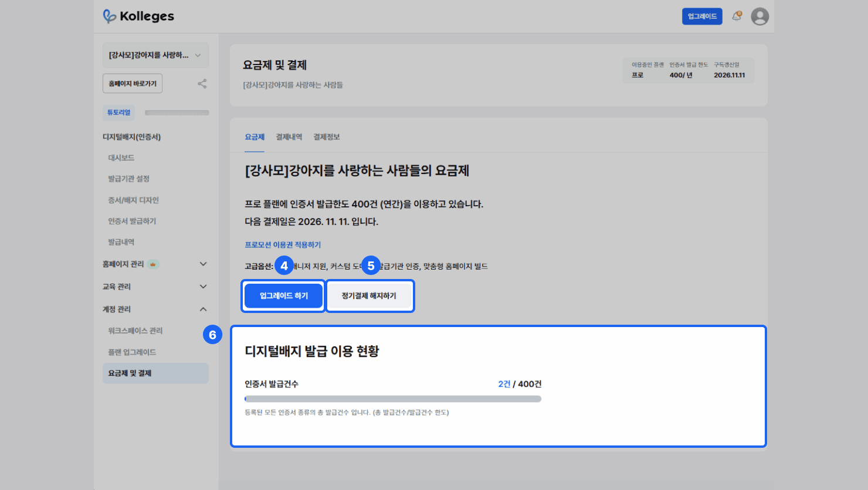Click the top 업그레이드 button

point(702,16)
